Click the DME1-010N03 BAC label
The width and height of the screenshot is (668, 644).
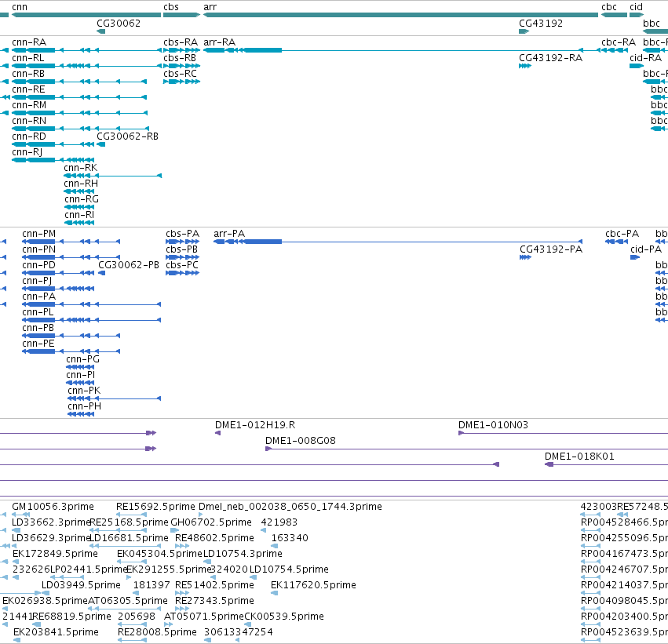click(493, 425)
